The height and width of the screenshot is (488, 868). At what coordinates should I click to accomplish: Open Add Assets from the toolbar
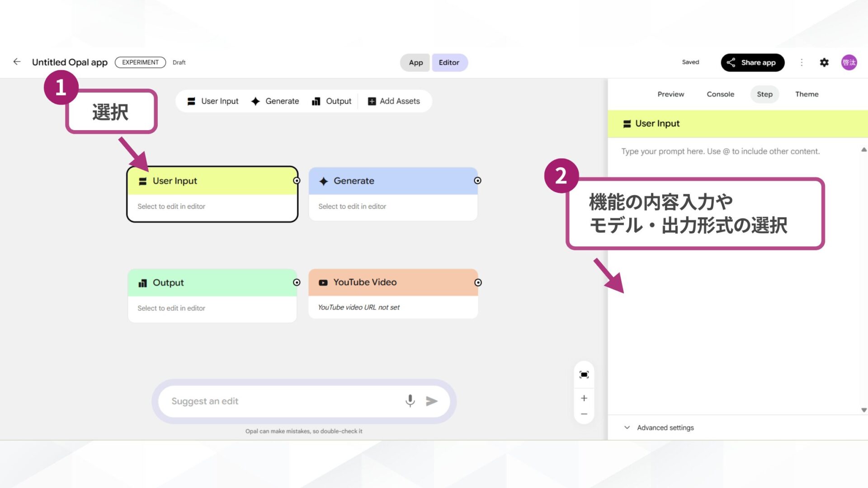pos(394,101)
